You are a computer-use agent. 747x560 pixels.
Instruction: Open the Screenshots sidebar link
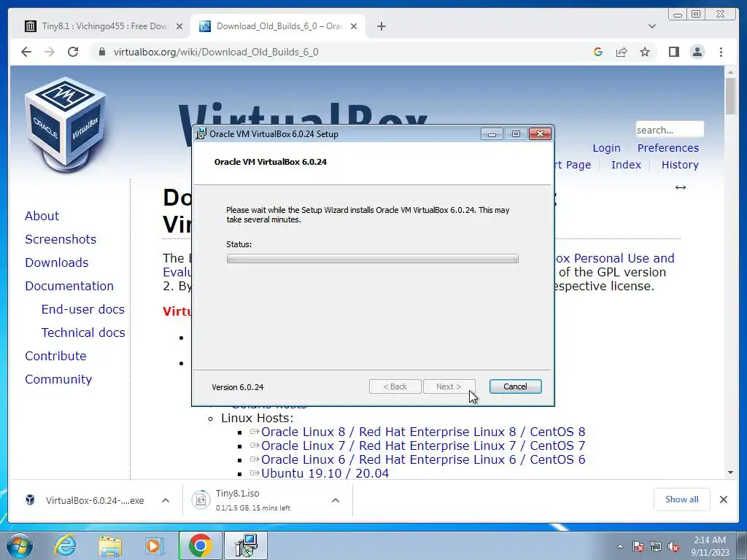pyautogui.click(x=61, y=239)
